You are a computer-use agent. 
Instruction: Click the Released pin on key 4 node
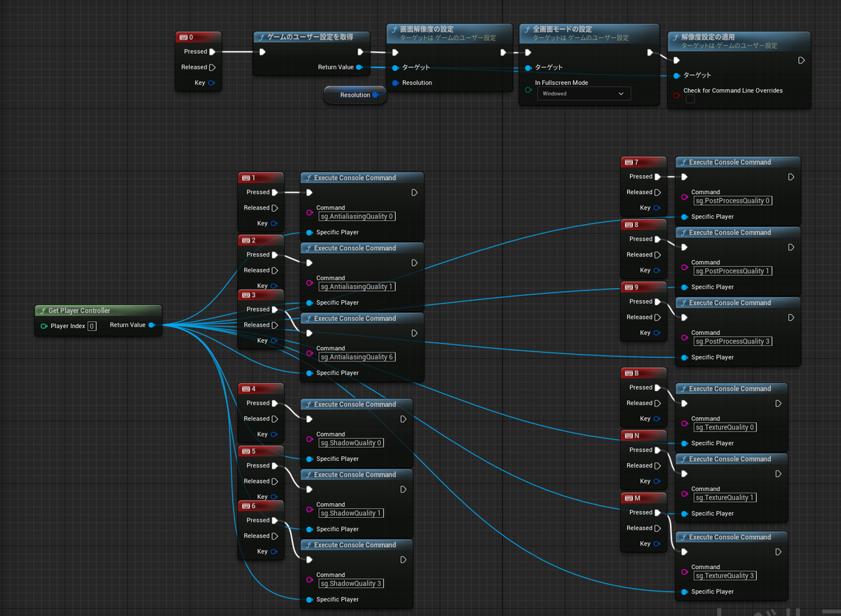275,418
